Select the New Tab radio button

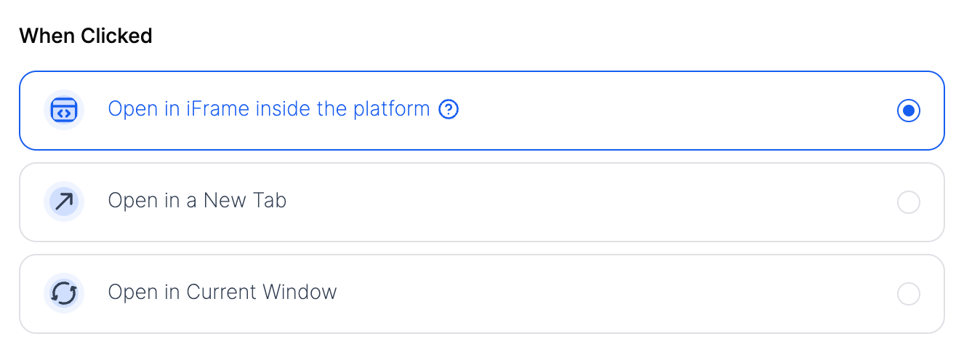[x=908, y=202]
